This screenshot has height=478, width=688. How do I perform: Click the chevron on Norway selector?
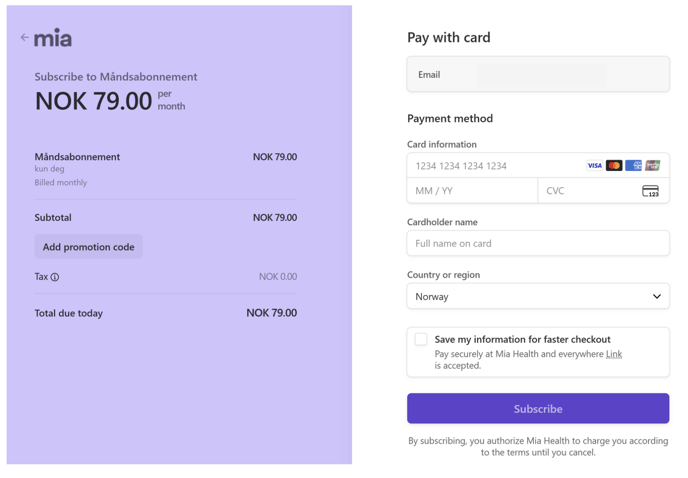(x=657, y=297)
